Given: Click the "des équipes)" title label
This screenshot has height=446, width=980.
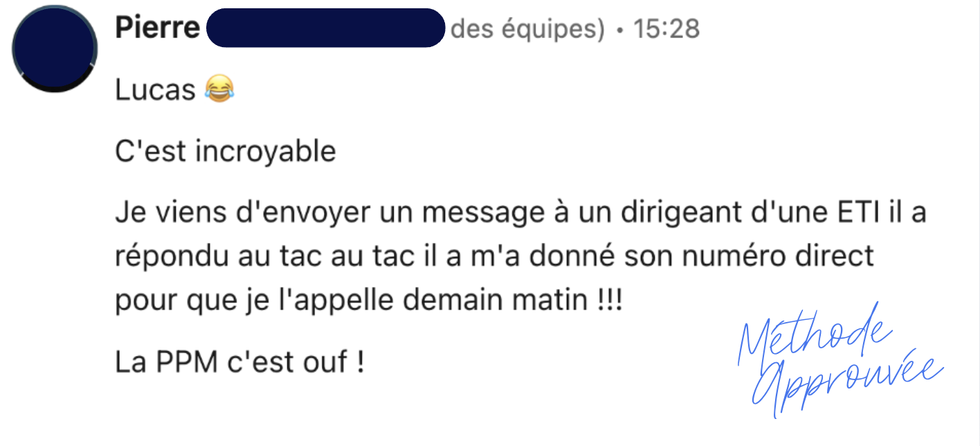Looking at the screenshot, I should tap(527, 29).
